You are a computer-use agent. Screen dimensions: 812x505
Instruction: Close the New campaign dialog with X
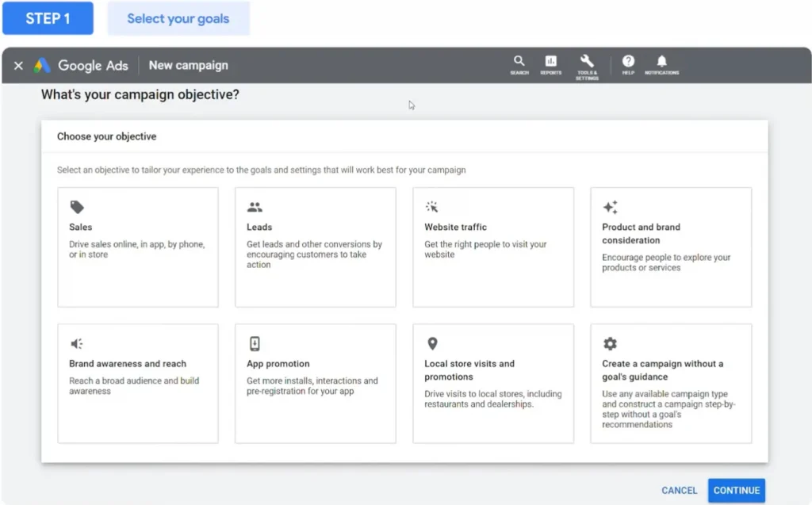coord(18,66)
